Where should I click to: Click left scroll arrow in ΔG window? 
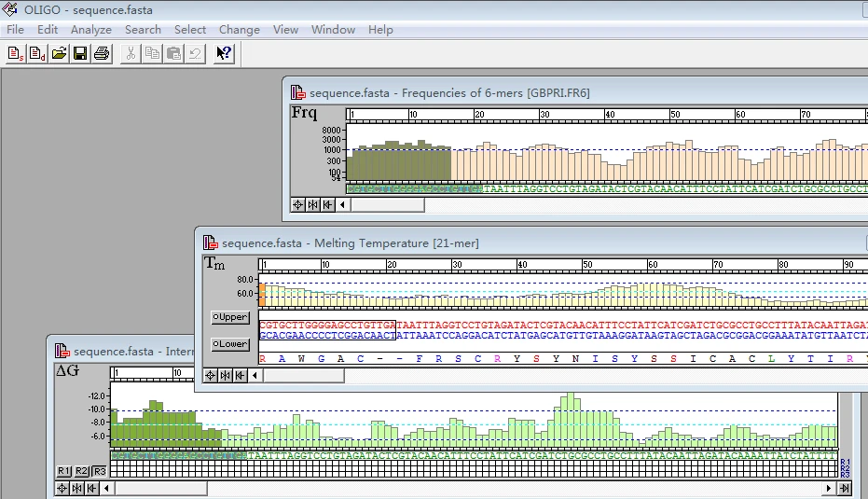107,489
